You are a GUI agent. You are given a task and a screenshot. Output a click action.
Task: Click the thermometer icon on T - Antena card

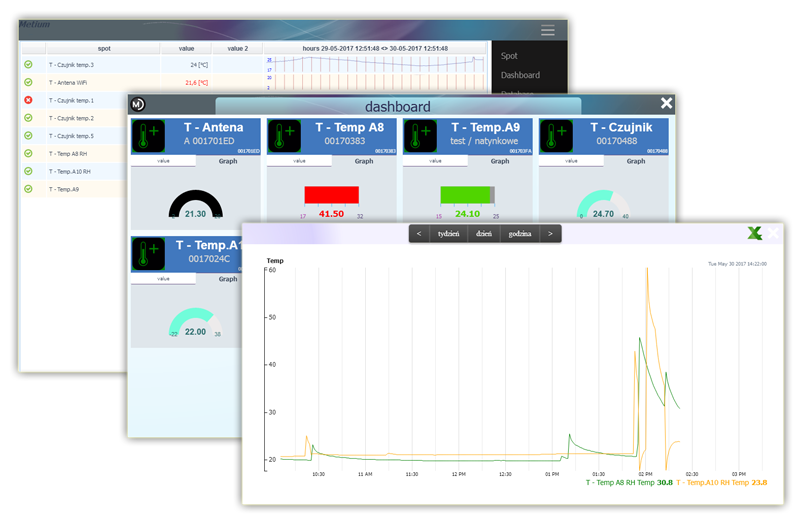148,135
